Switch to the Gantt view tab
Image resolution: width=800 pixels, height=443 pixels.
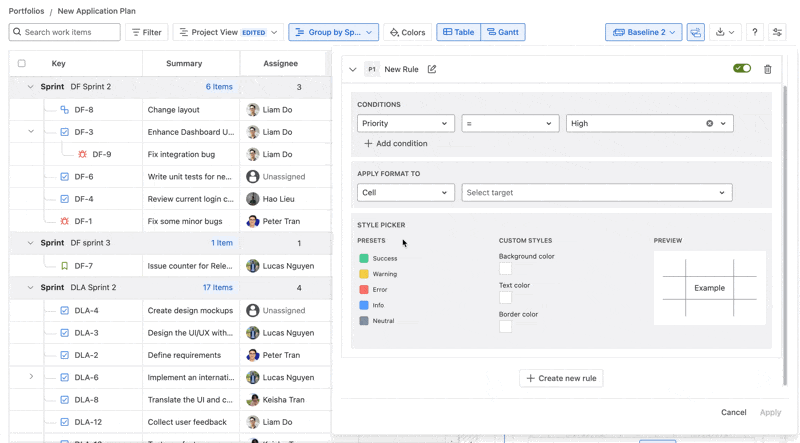pyautogui.click(x=502, y=32)
